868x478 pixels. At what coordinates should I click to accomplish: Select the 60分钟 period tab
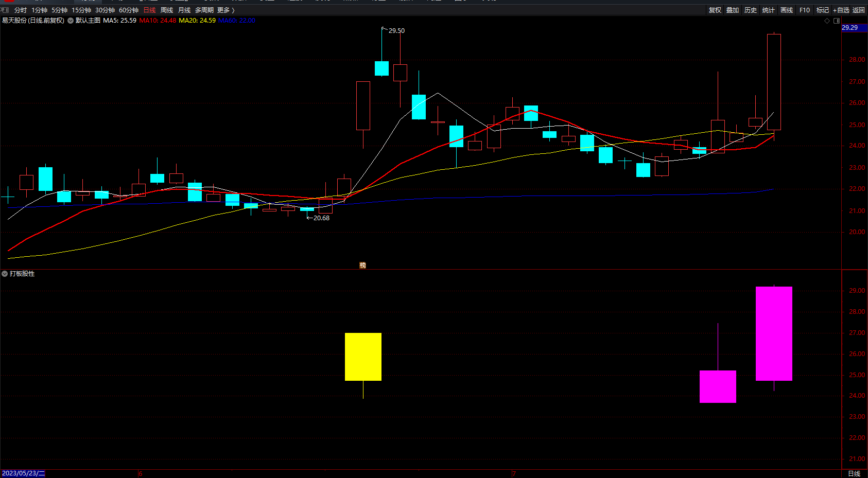tap(129, 10)
